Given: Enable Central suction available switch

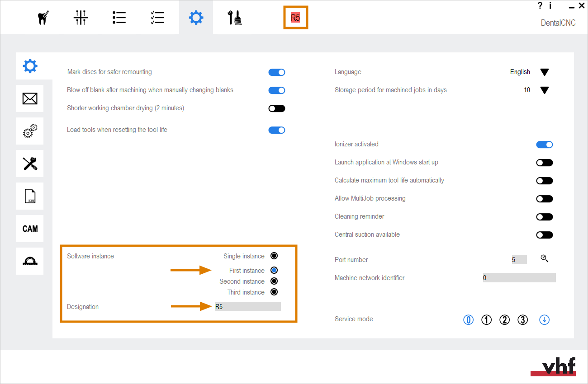Looking at the screenshot, I should click(545, 235).
